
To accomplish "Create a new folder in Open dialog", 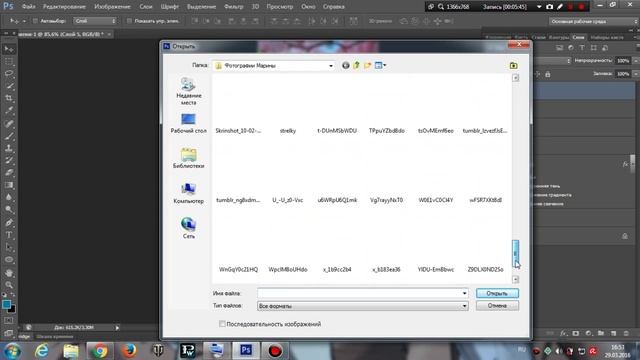I will pos(368,65).
